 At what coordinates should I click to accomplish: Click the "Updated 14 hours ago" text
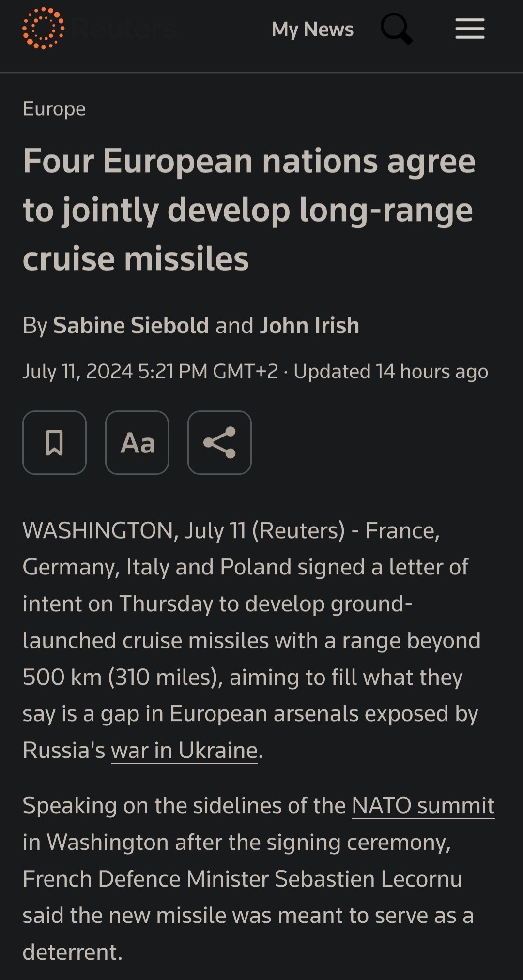(390, 372)
